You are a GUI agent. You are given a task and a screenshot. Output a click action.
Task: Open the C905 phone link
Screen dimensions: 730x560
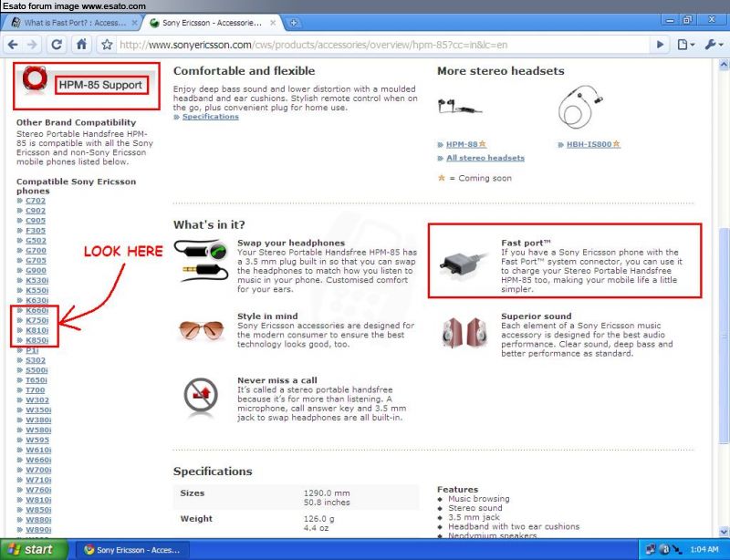[36, 221]
